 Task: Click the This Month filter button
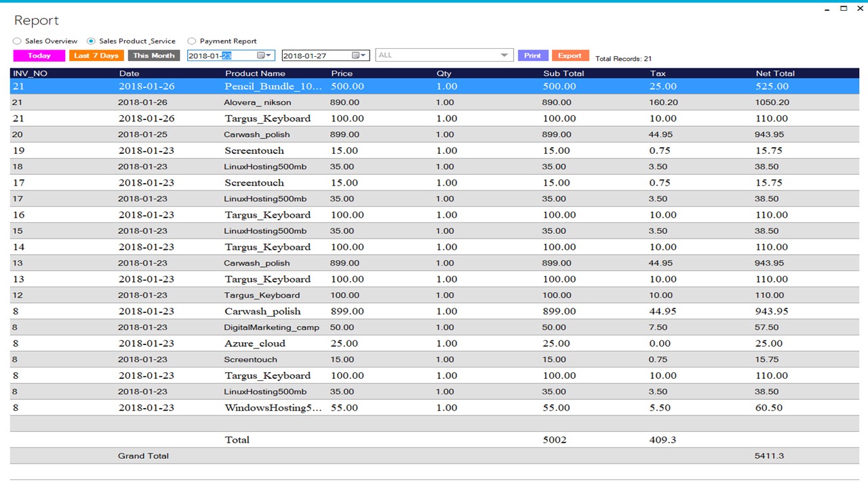[x=153, y=55]
